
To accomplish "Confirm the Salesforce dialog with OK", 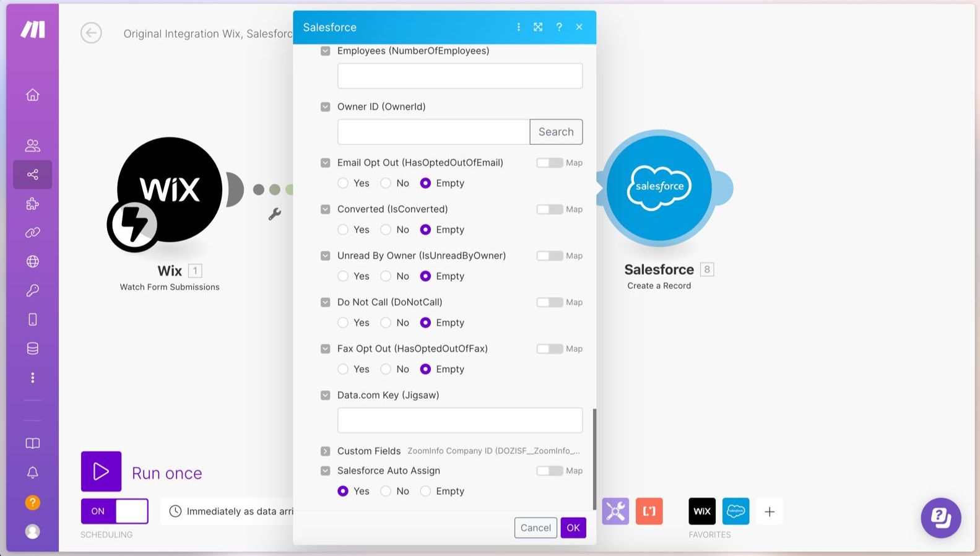I will [x=573, y=528].
